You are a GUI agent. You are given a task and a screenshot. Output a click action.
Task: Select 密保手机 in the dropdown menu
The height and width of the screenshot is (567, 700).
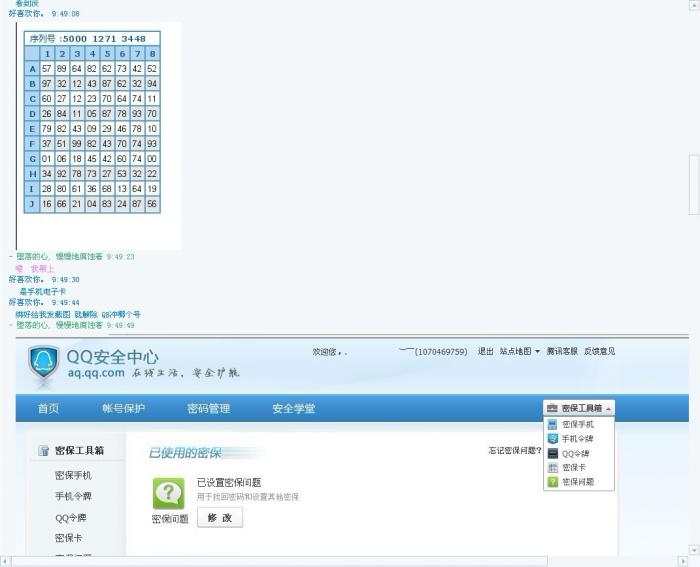[x=579, y=424]
